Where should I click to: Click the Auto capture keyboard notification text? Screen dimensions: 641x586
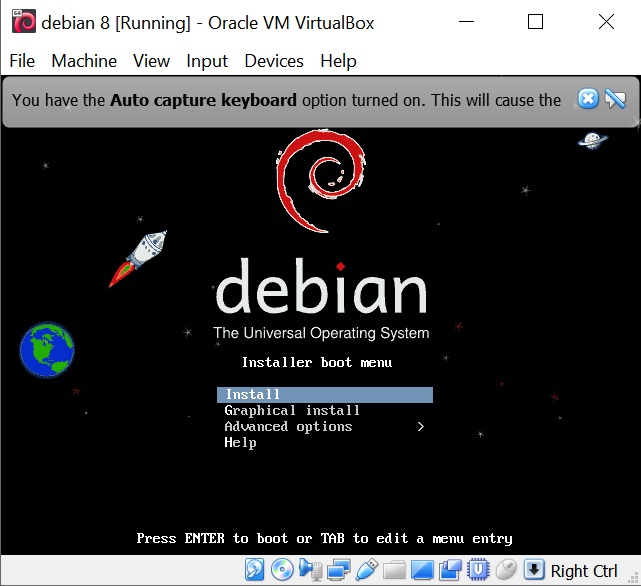[x=286, y=100]
